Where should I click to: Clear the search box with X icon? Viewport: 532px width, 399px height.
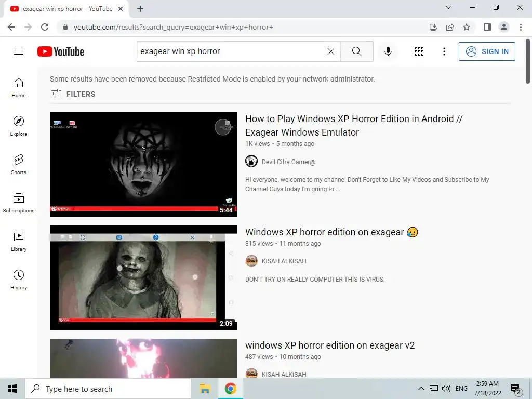click(331, 51)
